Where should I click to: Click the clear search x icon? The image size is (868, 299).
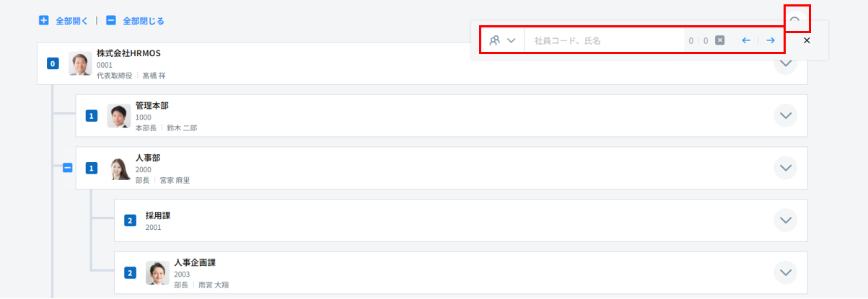pos(719,41)
